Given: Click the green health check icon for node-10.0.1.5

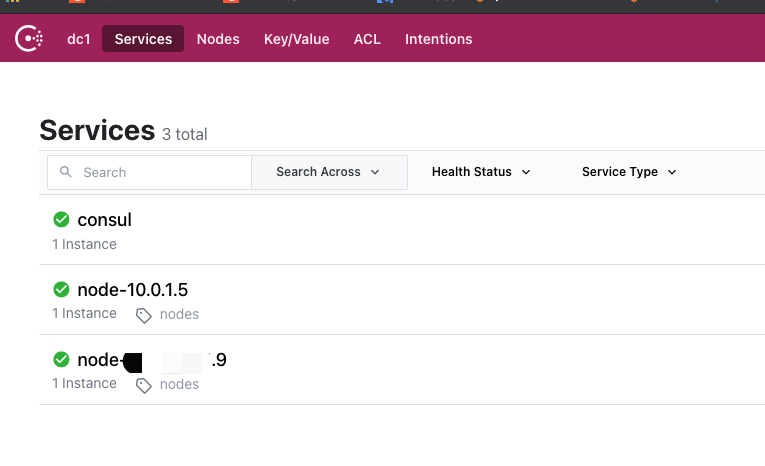Looking at the screenshot, I should (61, 289).
